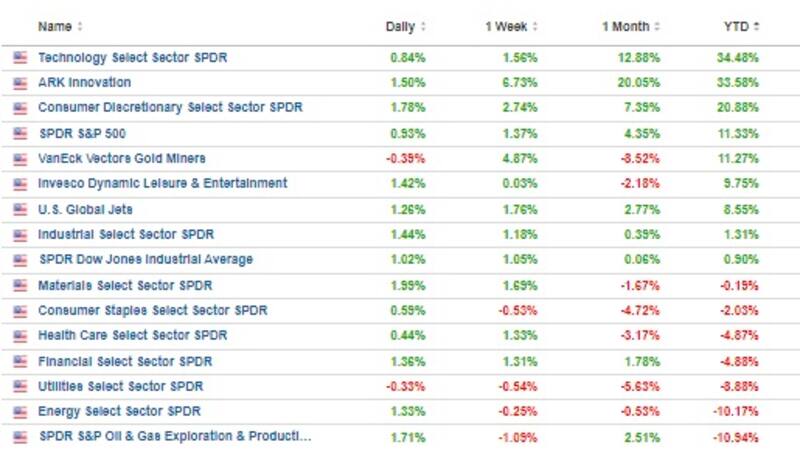Click the flag icon beside Technology Select Sector SPDR

click(x=20, y=57)
